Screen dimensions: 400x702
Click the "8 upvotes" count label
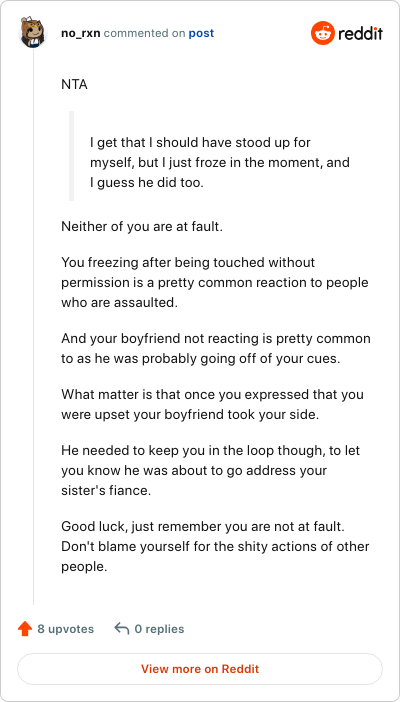pos(65,629)
